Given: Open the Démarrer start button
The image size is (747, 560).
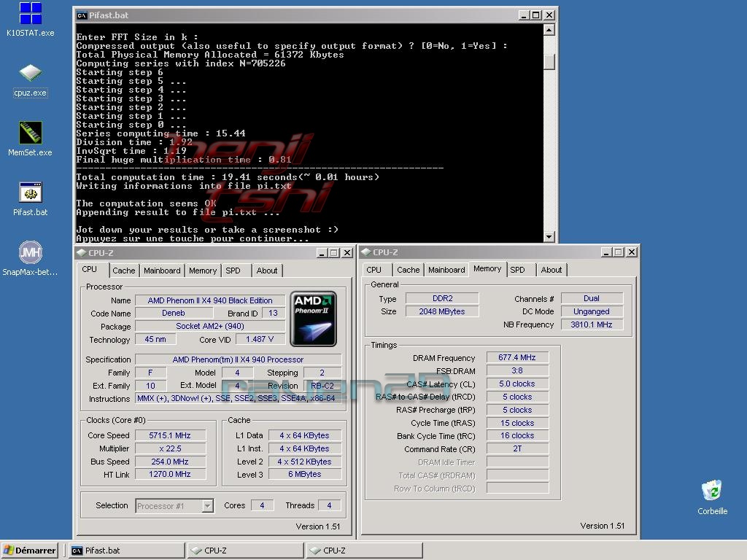Looking at the screenshot, I should 29,551.
